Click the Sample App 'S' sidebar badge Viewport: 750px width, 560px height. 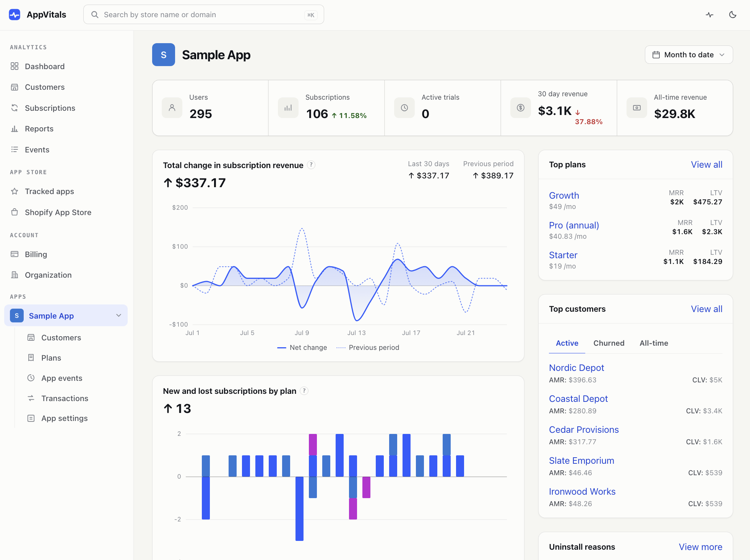tap(17, 316)
